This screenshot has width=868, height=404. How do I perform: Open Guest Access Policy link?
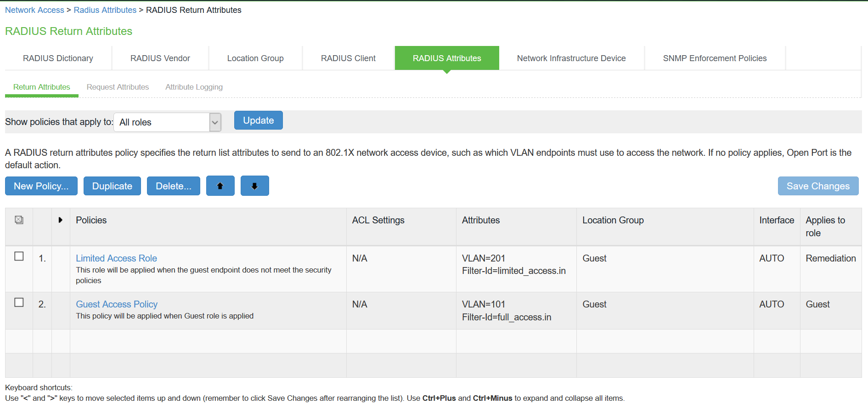pyautogui.click(x=117, y=304)
